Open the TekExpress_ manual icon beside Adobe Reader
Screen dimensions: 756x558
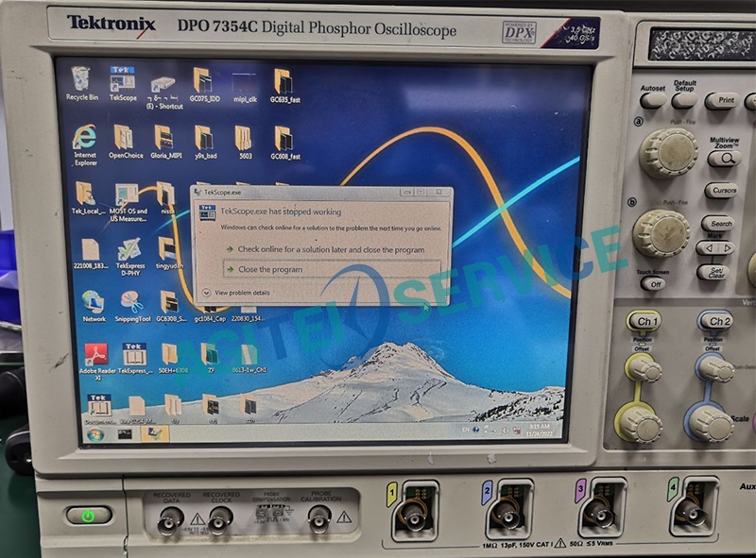(x=134, y=359)
